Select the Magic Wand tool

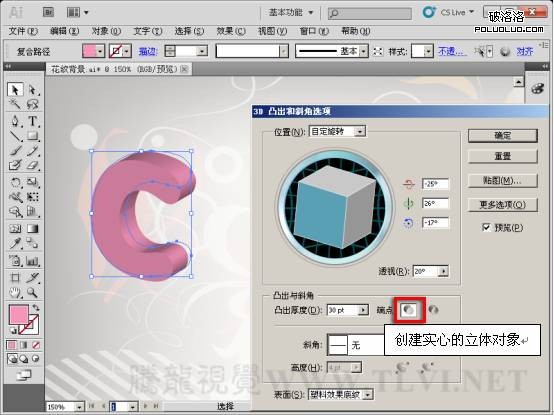pyautogui.click(x=15, y=104)
